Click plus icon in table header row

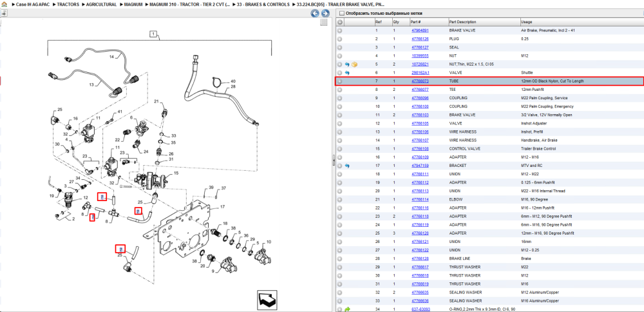click(339, 22)
